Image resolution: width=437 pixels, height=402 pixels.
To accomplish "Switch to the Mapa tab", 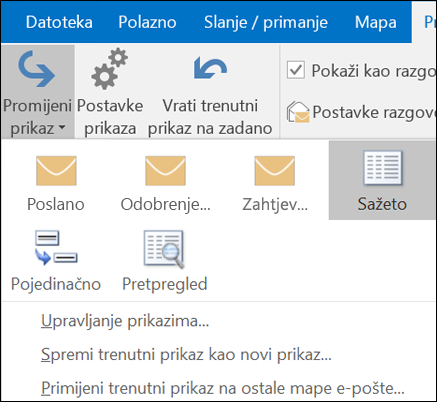I will point(376,22).
